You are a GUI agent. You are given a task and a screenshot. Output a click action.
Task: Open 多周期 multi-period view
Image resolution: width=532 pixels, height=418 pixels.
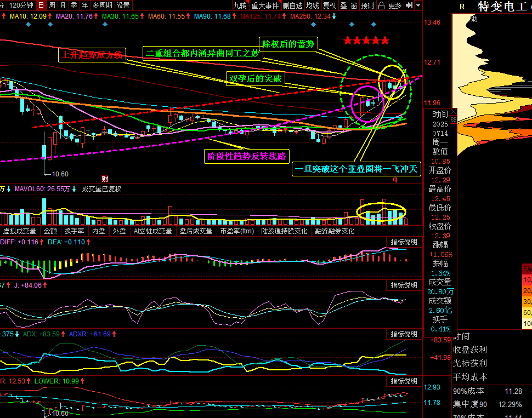pos(102,5)
